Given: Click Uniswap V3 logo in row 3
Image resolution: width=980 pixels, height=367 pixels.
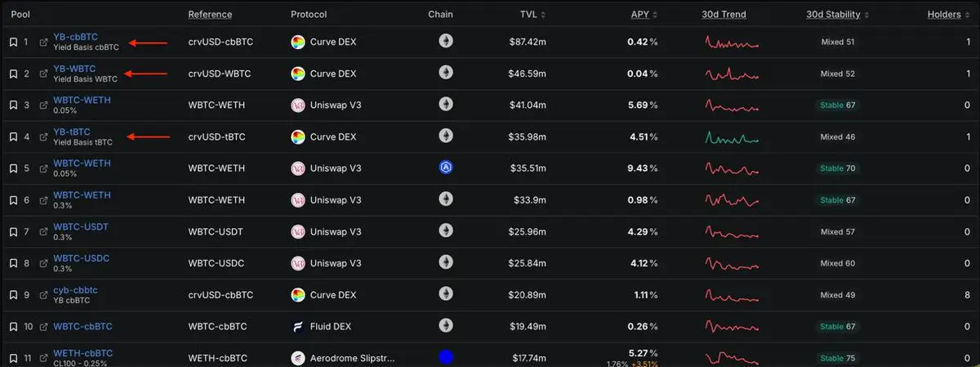Looking at the screenshot, I should click(x=299, y=105).
